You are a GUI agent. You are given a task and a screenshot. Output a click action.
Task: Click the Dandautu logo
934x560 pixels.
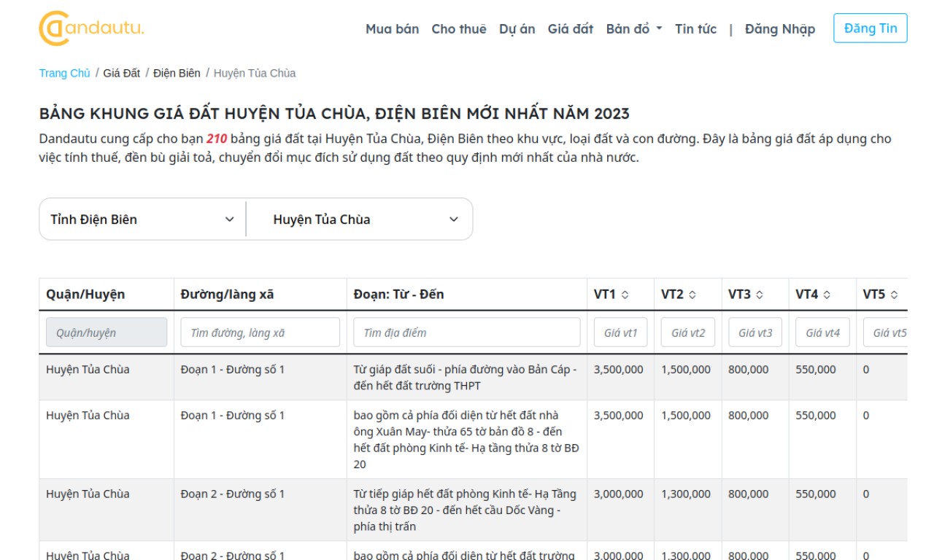[x=91, y=28]
